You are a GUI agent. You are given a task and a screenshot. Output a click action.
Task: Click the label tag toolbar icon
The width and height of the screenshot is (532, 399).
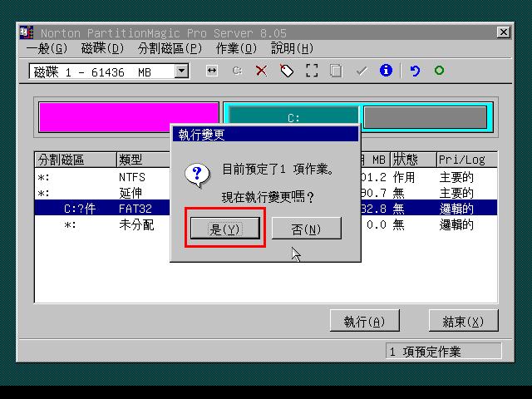[x=287, y=71]
